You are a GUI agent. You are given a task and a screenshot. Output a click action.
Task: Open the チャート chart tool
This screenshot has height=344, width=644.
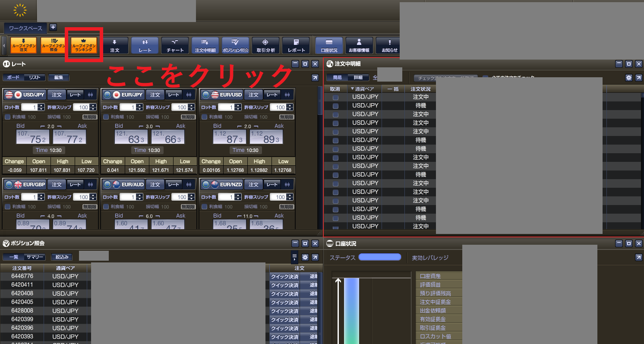tap(175, 45)
